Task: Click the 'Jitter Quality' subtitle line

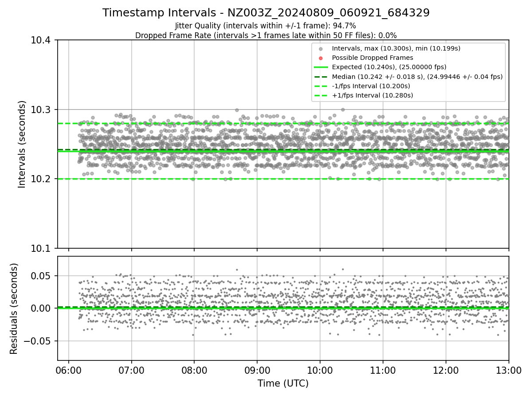Action: pyautogui.click(x=266, y=26)
